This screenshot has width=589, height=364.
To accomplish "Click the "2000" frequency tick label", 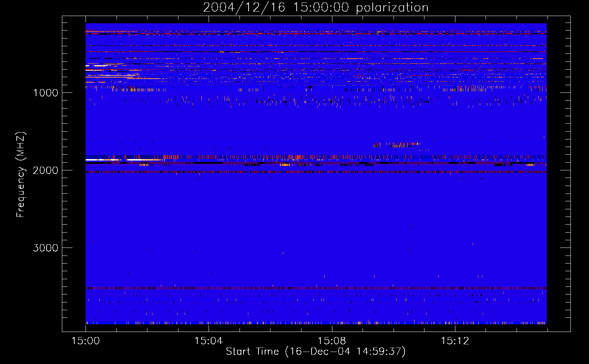I will (x=46, y=170).
